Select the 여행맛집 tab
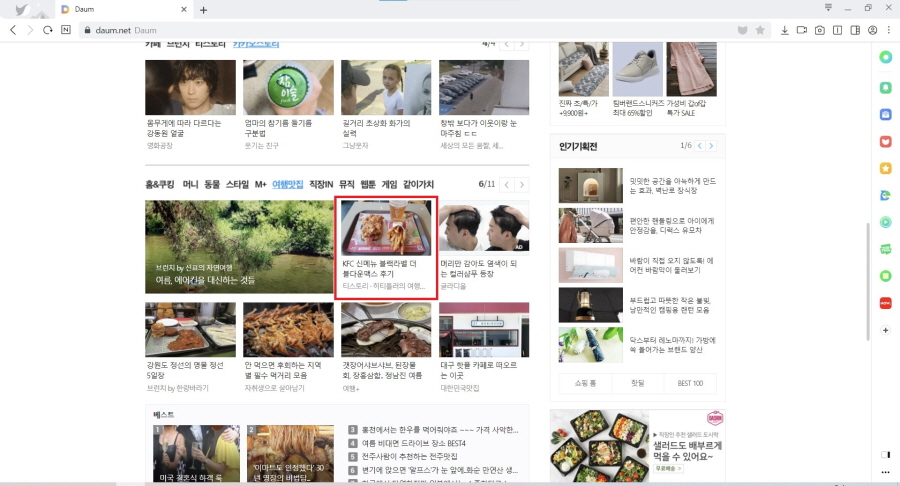The width and height of the screenshot is (900, 486). (x=288, y=184)
